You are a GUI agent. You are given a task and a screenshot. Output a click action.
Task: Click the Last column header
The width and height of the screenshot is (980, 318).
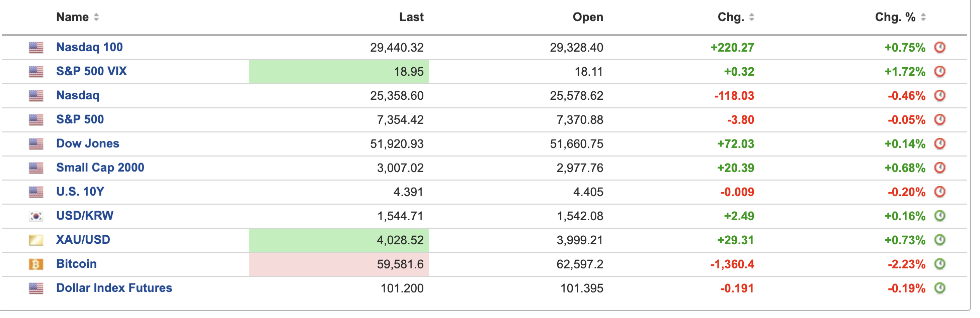click(x=411, y=17)
